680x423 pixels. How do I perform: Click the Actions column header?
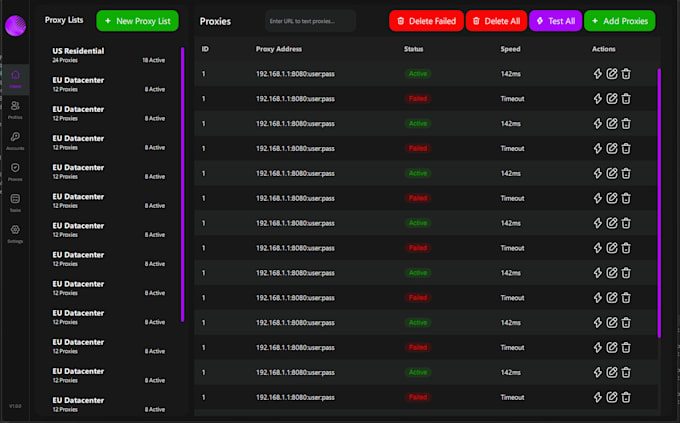[604, 49]
